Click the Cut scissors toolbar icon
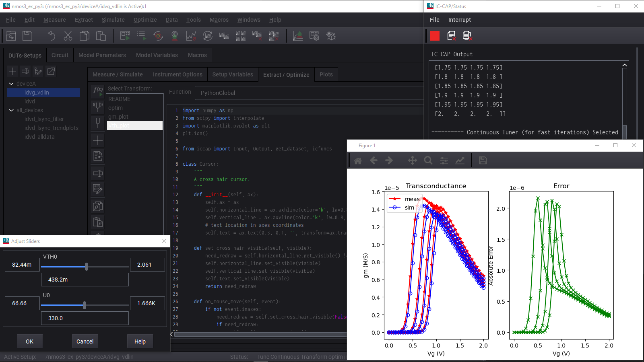644x362 pixels. (68, 36)
